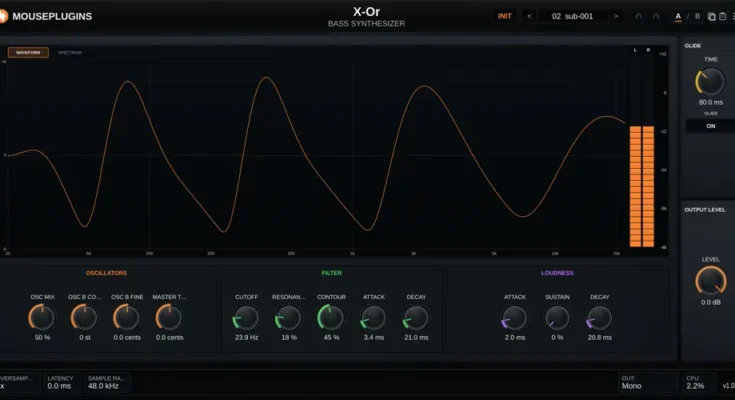Click the filter CONTOUR knob
The height and width of the screenshot is (400, 735).
331,317
